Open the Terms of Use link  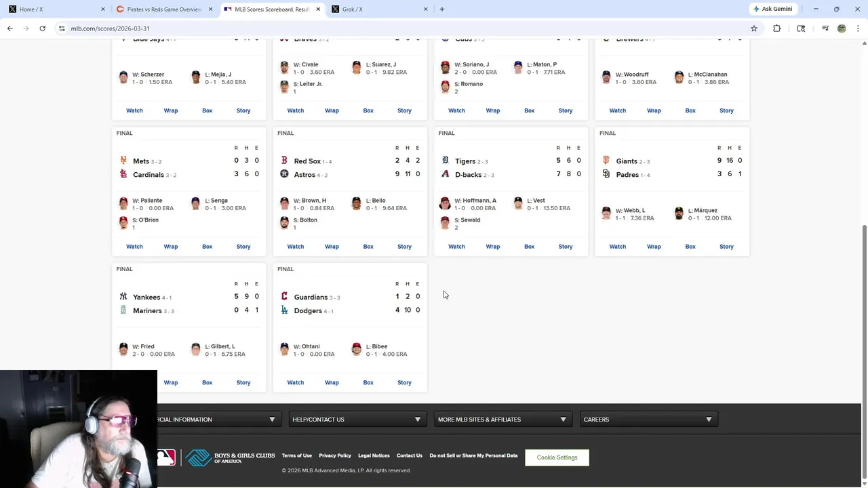coord(297,455)
